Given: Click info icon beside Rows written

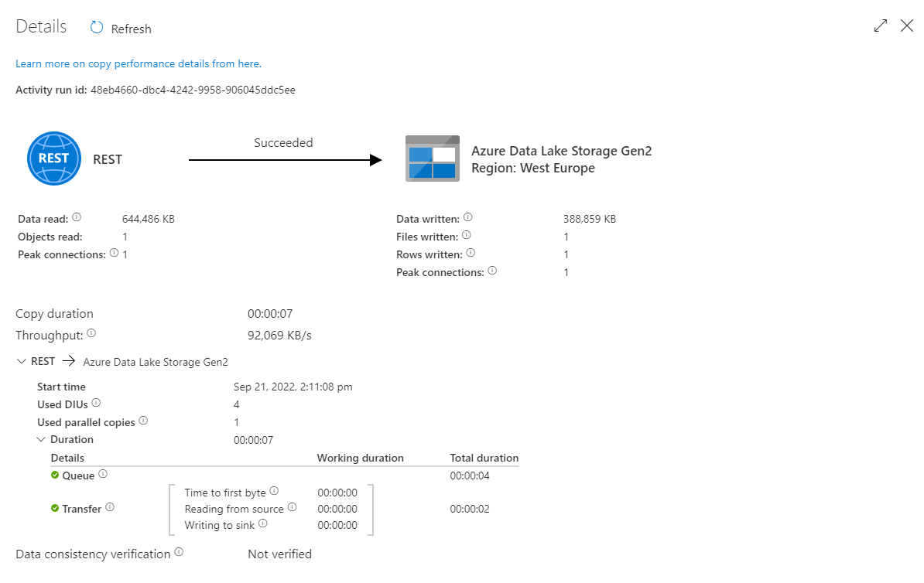Looking at the screenshot, I should point(471,254).
